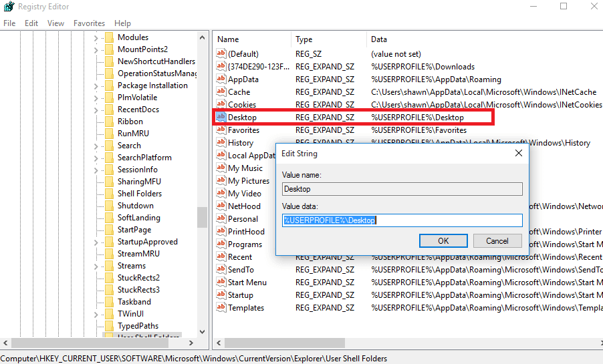
Task: Expand the Package Installation tree node
Action: 96,85
